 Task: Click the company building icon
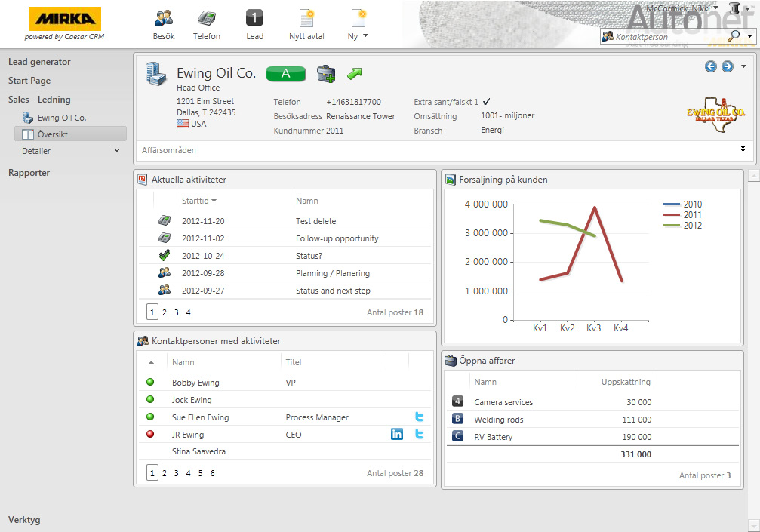[x=155, y=74]
